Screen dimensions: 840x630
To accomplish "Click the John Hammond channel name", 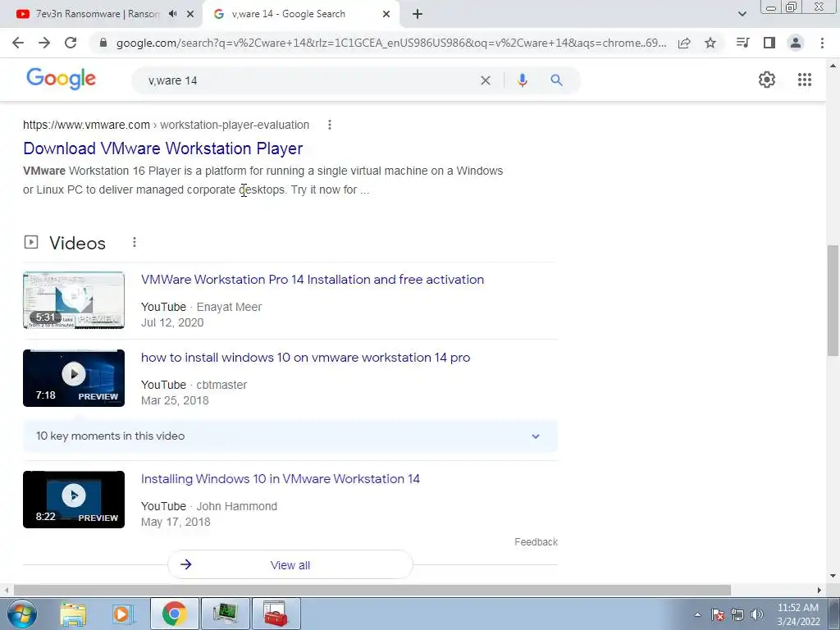I will point(237,506).
